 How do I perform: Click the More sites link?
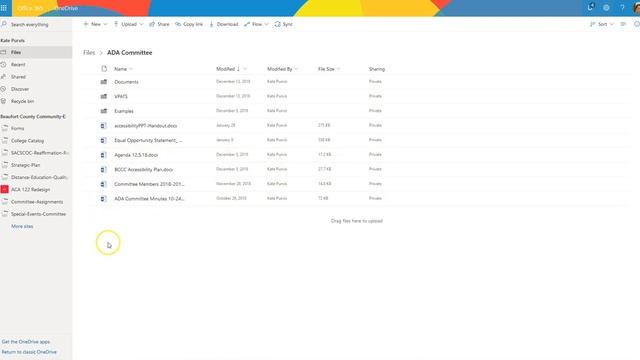click(x=22, y=226)
